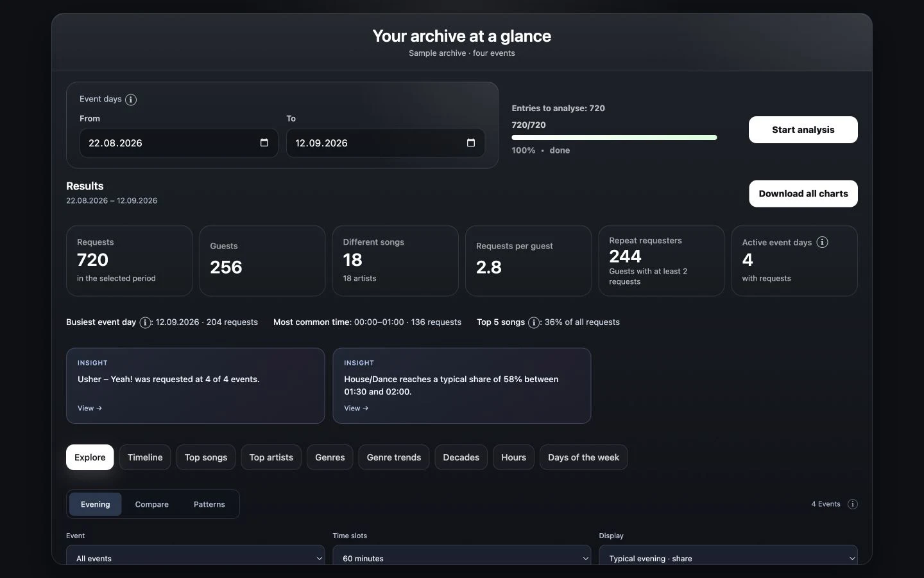Open the Event dropdown showing All events
Viewport: 924px width, 578px height.
[x=196, y=556]
